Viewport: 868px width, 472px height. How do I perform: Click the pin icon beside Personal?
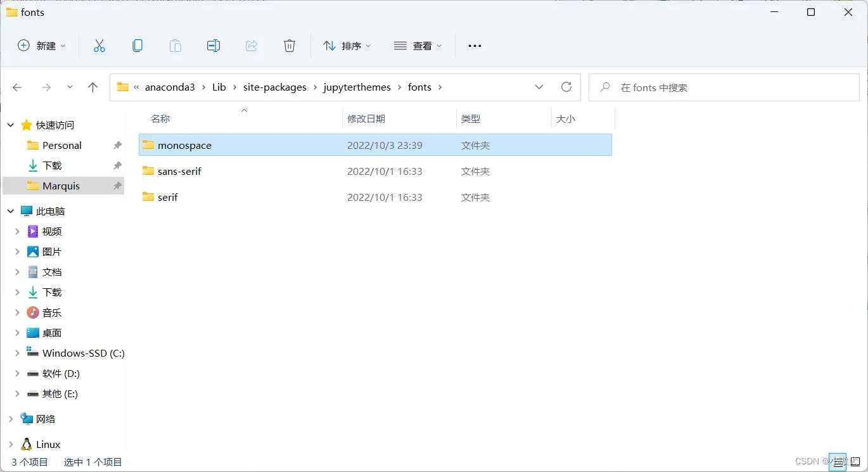pyautogui.click(x=117, y=145)
